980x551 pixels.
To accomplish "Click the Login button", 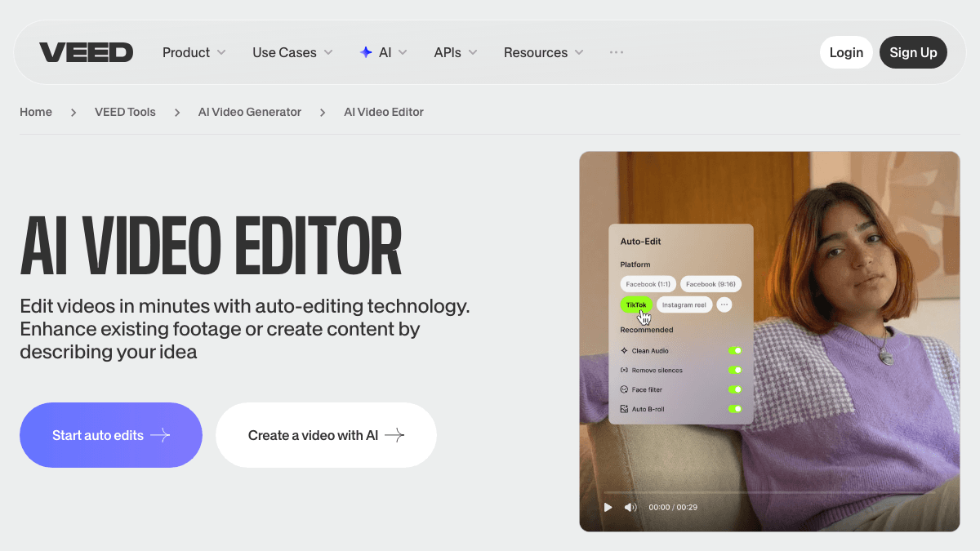I will [846, 52].
